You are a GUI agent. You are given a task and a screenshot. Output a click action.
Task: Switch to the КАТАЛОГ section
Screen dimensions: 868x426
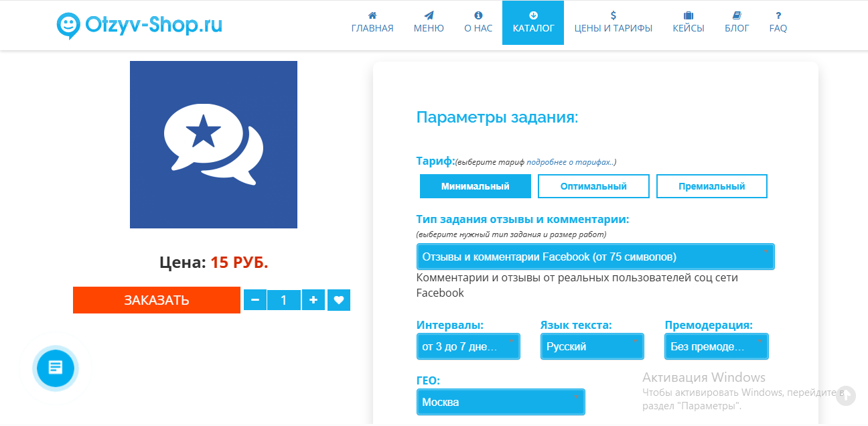(x=533, y=22)
